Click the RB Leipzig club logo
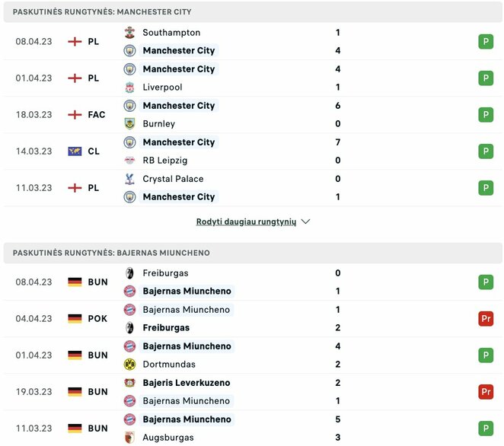This screenshot has height=446, width=504. [129, 161]
